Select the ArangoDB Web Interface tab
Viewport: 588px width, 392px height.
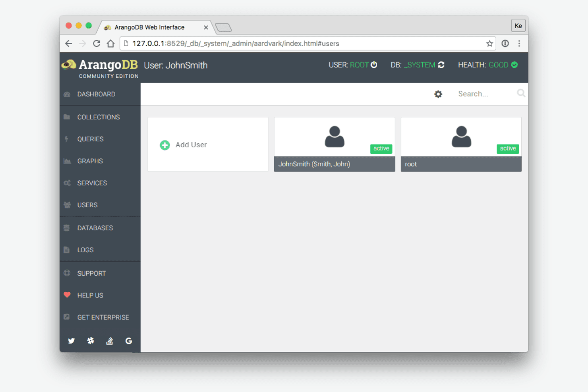(x=156, y=27)
